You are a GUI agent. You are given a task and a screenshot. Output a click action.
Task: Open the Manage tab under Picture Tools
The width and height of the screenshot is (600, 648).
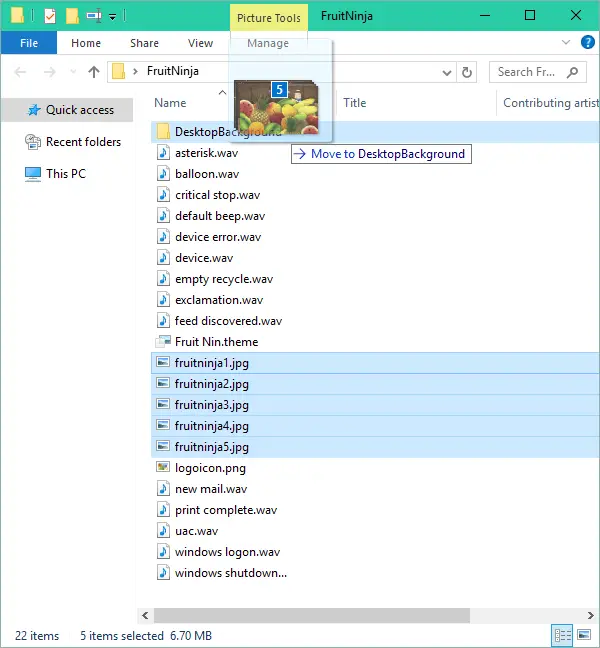point(268,43)
